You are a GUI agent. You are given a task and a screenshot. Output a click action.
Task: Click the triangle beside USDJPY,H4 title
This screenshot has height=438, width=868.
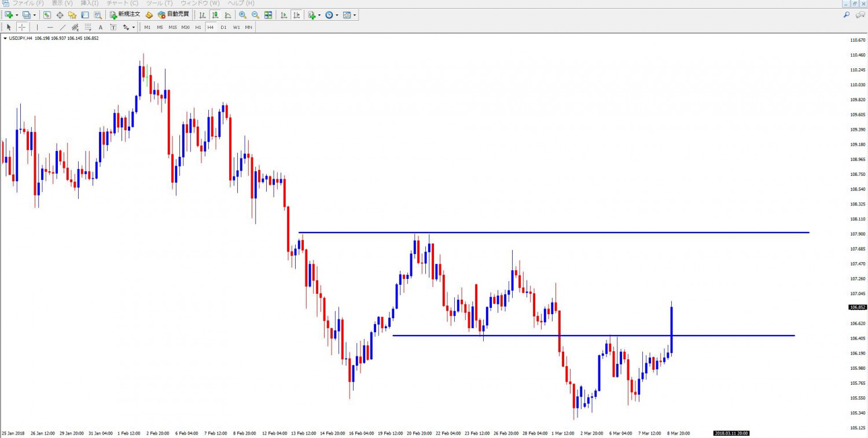5,38
